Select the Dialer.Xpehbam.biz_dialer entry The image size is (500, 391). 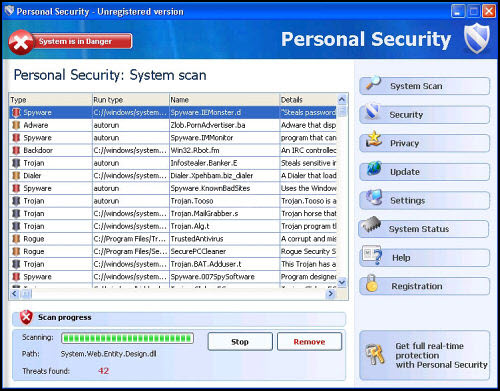[x=212, y=176]
